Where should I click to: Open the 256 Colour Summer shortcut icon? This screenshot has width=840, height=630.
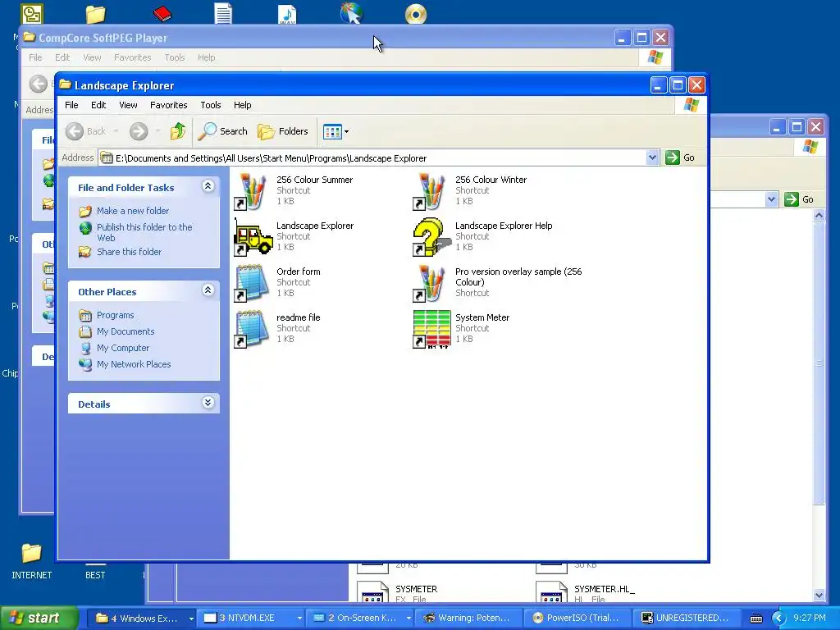click(251, 192)
